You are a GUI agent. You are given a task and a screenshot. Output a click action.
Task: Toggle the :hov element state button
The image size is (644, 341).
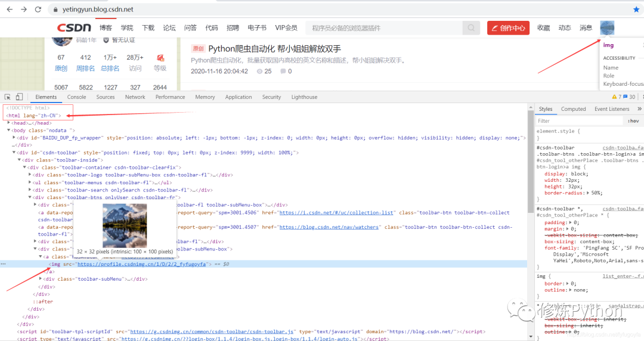[x=633, y=121]
